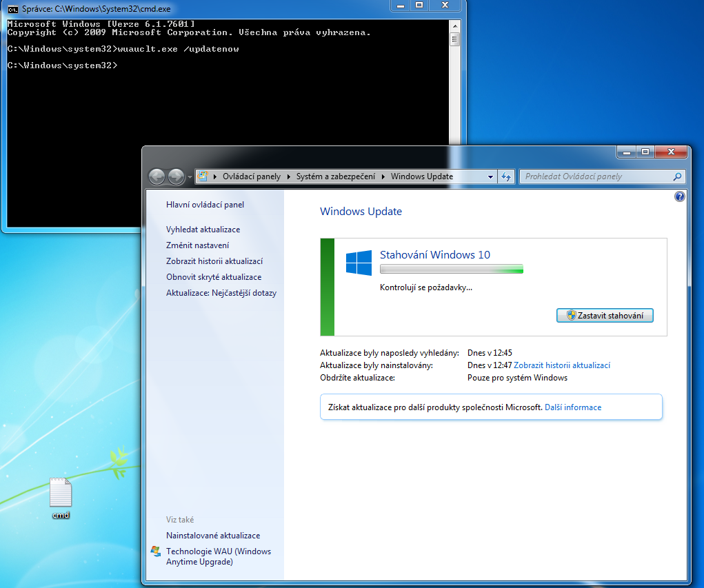Select Ovládací panely breadcrumb

click(252, 176)
